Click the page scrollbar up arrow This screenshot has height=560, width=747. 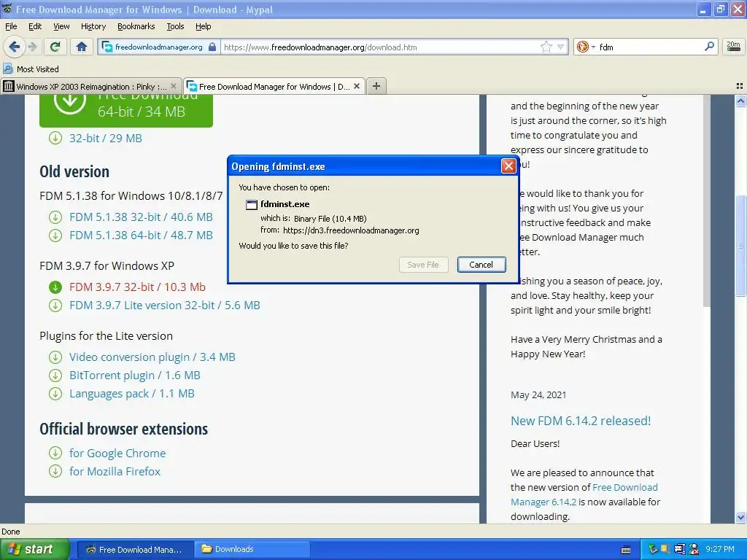(x=740, y=101)
